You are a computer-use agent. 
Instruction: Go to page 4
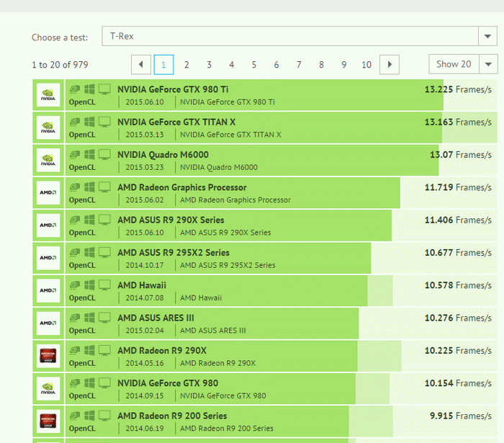[231, 65]
